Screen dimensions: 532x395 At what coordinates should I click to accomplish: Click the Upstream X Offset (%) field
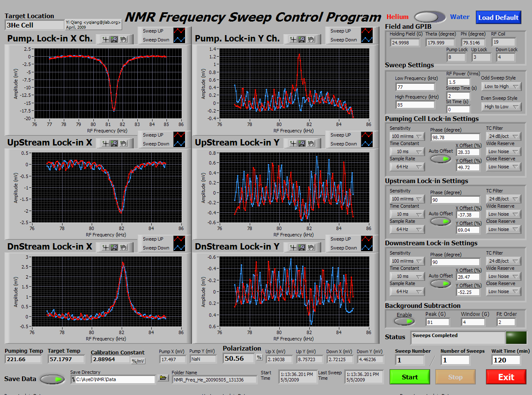468,215
